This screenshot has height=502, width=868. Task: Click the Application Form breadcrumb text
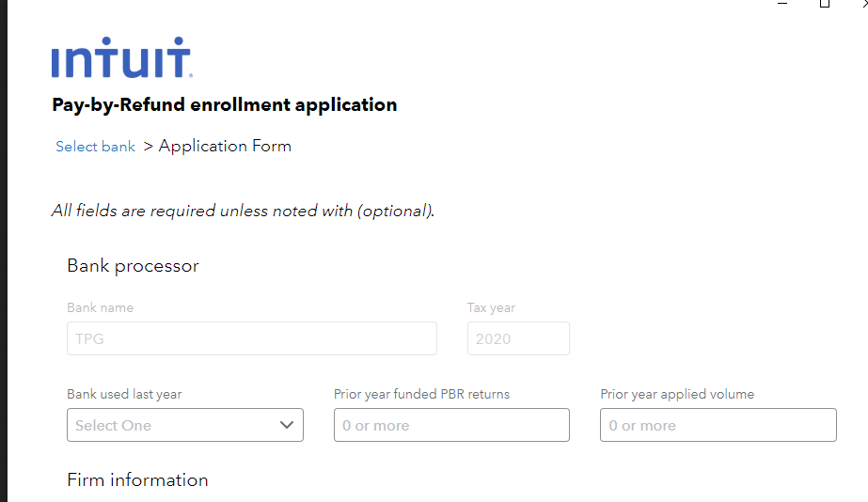pos(225,146)
